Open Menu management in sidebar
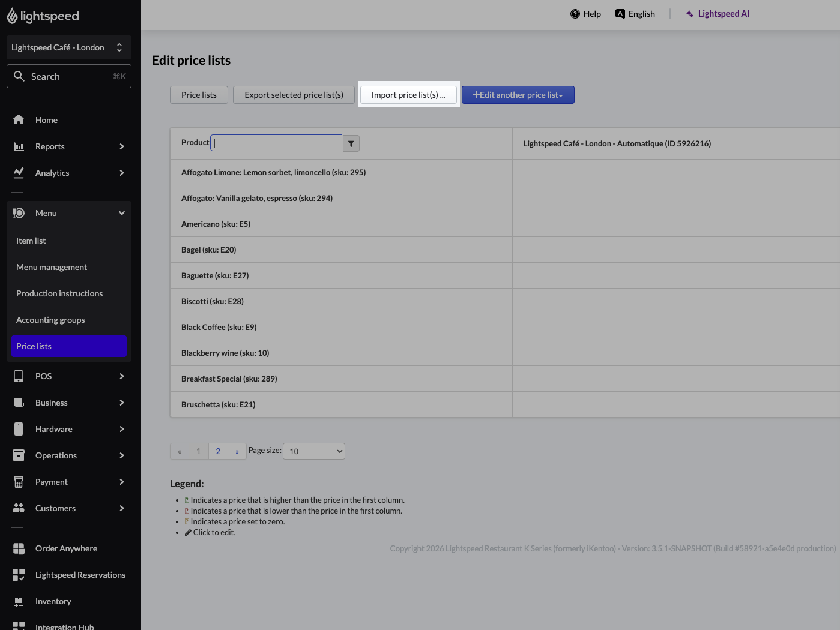The image size is (840, 630). tap(69, 267)
